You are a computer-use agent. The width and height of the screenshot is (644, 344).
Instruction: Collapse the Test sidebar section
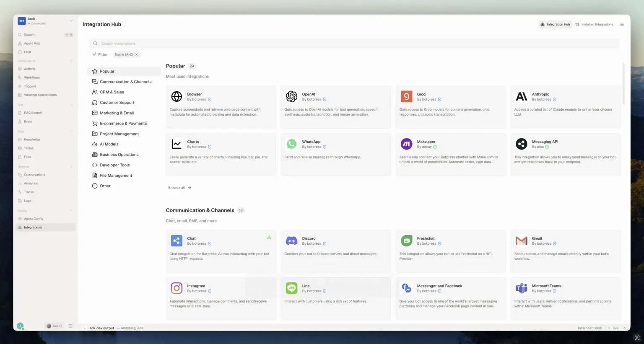(x=72, y=105)
